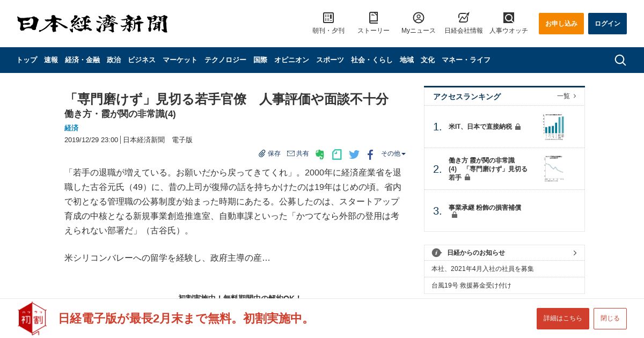
Task: Click the 日本経済新聞 logo
Action: click(x=92, y=24)
